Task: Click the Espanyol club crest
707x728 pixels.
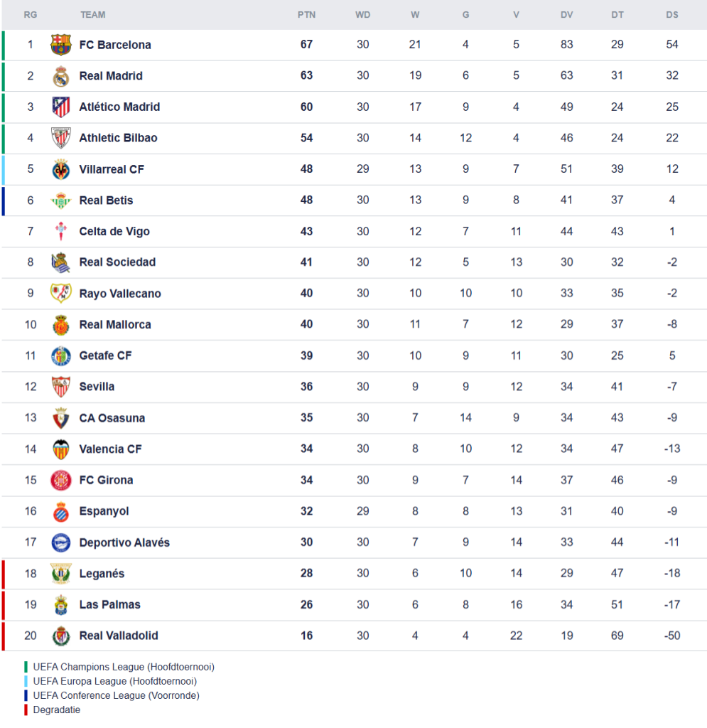Action: point(61,511)
